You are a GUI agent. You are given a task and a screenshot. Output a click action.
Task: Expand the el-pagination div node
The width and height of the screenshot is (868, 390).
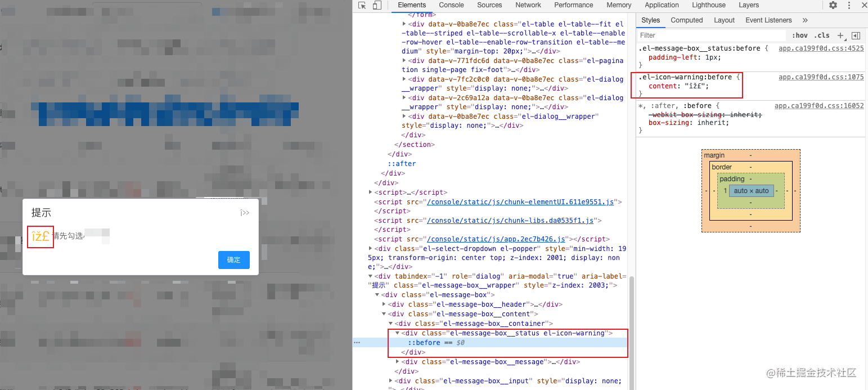(404, 61)
